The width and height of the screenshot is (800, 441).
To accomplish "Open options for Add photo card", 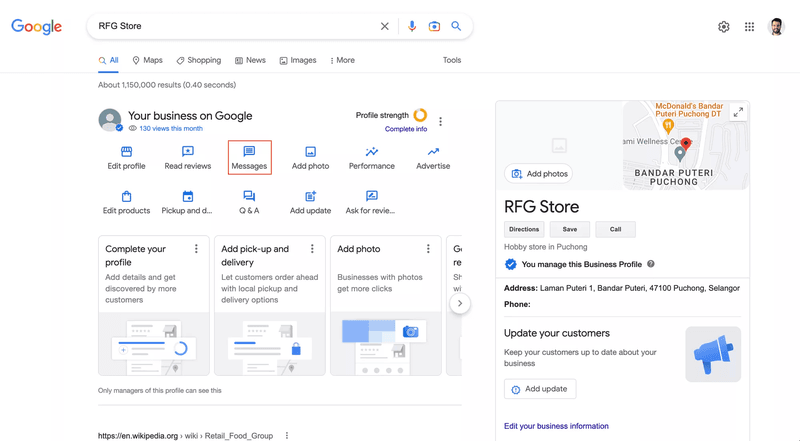I will [x=428, y=249].
